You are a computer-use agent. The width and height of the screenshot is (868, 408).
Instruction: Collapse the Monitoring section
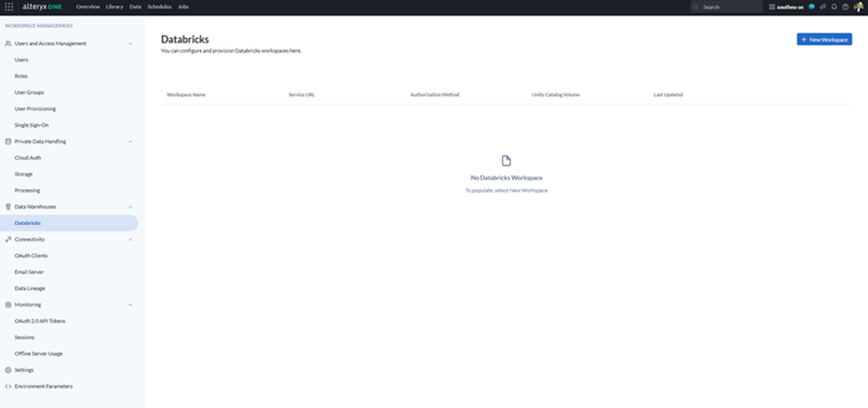click(130, 305)
